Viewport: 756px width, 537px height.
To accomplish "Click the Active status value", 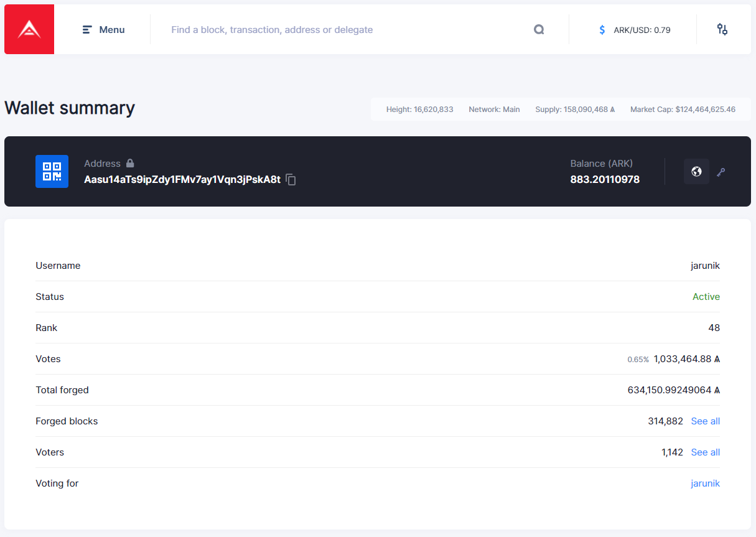I will [706, 297].
